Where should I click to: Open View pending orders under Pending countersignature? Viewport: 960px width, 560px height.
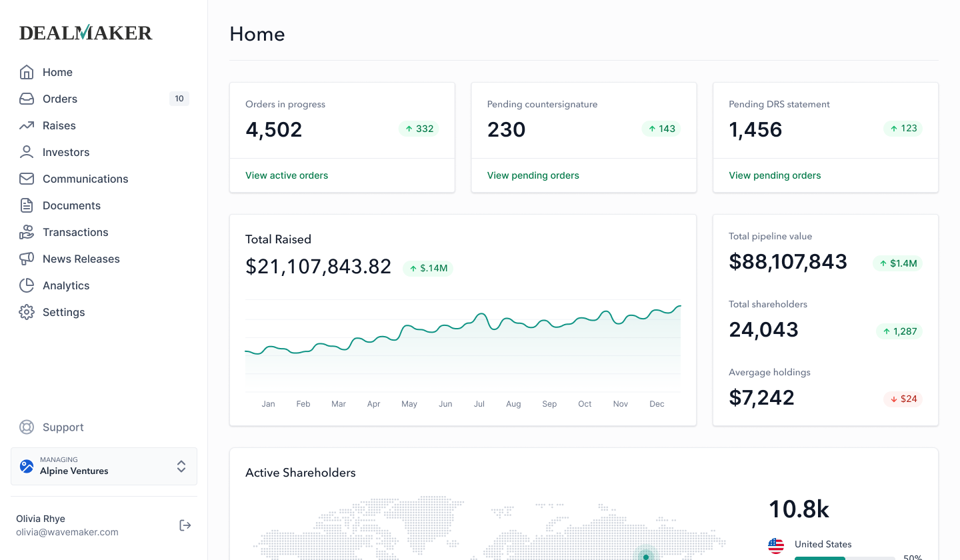(x=533, y=175)
